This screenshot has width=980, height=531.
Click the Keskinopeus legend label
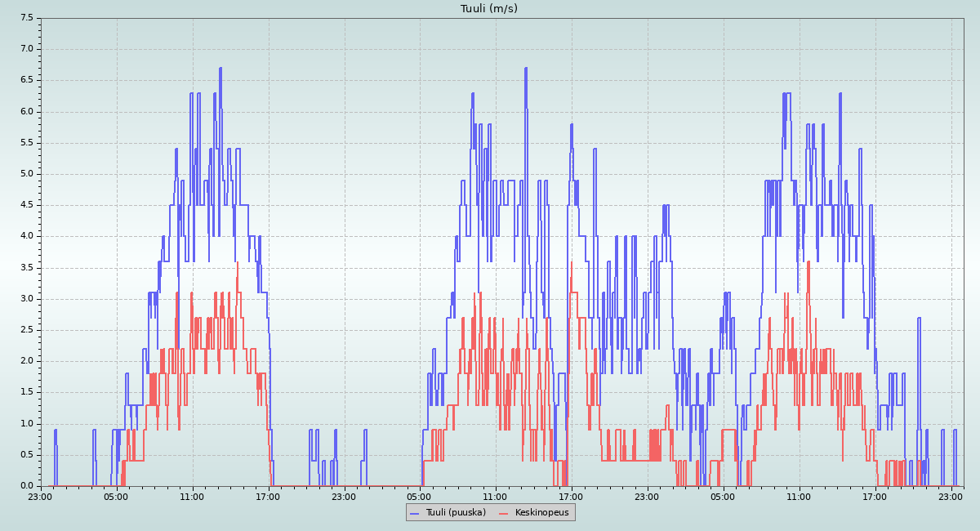[541, 512]
